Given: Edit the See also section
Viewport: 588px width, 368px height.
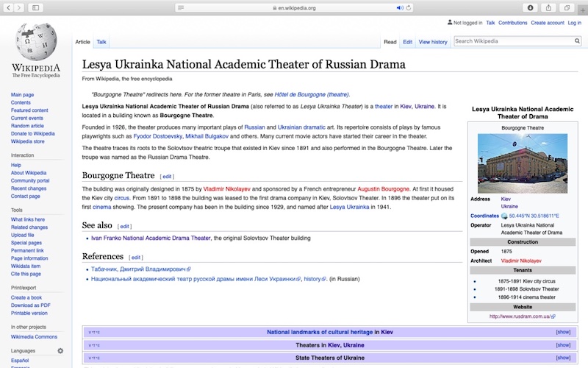Looking at the screenshot, I should (x=124, y=227).
